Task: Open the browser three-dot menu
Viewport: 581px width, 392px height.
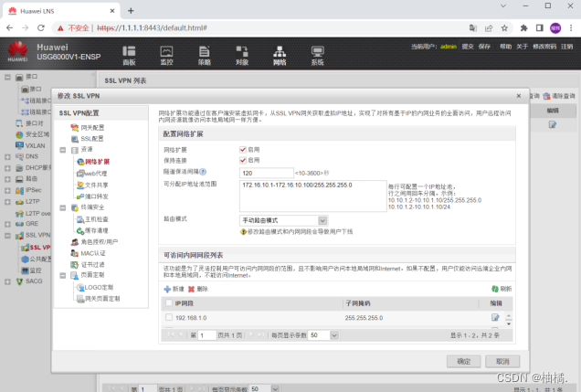Action: [x=571, y=28]
